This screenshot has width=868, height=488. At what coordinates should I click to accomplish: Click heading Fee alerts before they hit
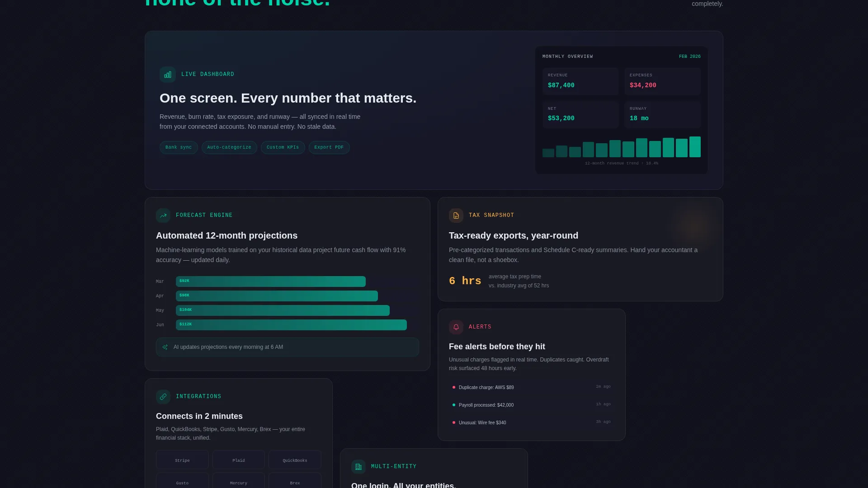click(x=497, y=347)
